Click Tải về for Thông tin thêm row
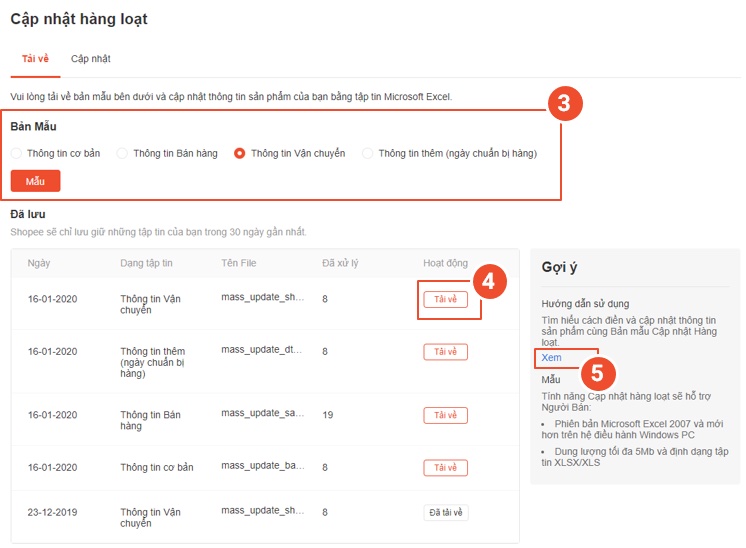This screenshot has width=746, height=548. pos(445,352)
